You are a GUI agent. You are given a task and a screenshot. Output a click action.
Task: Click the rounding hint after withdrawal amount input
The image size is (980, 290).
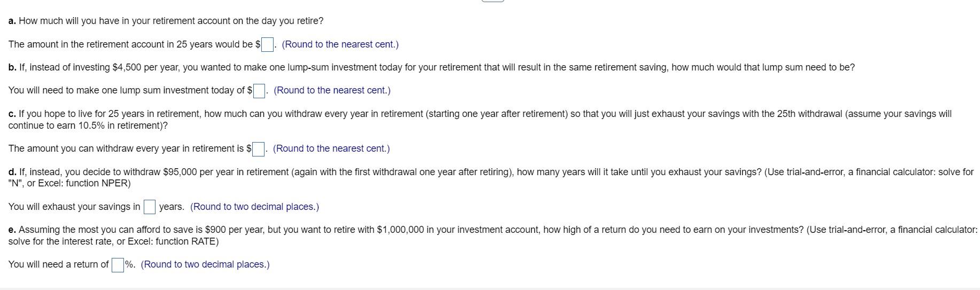(331, 148)
